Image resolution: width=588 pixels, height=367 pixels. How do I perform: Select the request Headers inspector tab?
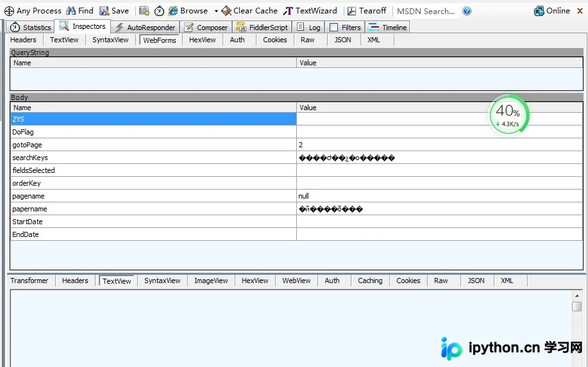(x=23, y=40)
